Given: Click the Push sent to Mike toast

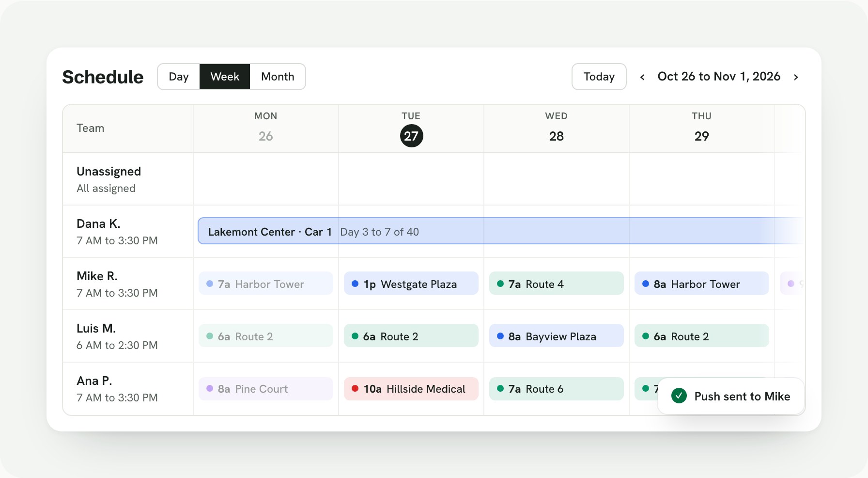Looking at the screenshot, I should click(731, 396).
